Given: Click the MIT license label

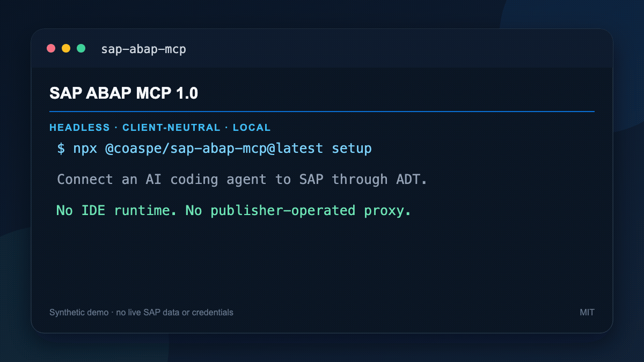Looking at the screenshot, I should 587,312.
